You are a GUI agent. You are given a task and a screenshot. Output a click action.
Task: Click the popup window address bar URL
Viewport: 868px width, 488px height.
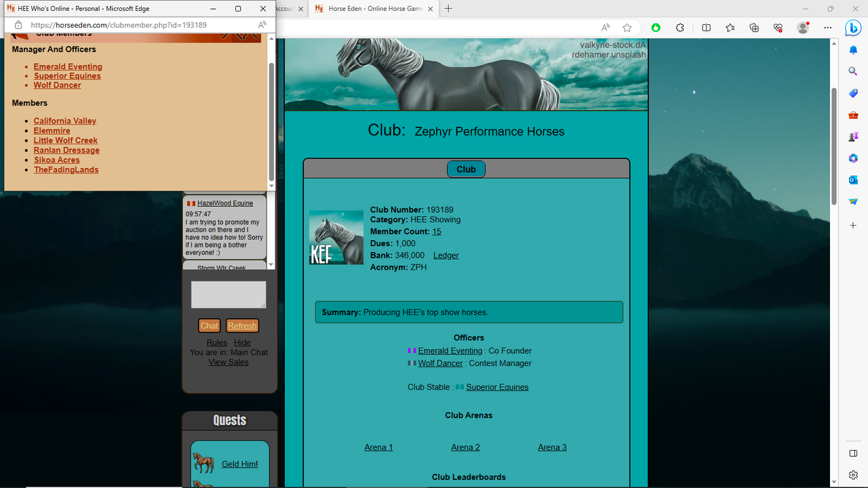click(119, 25)
